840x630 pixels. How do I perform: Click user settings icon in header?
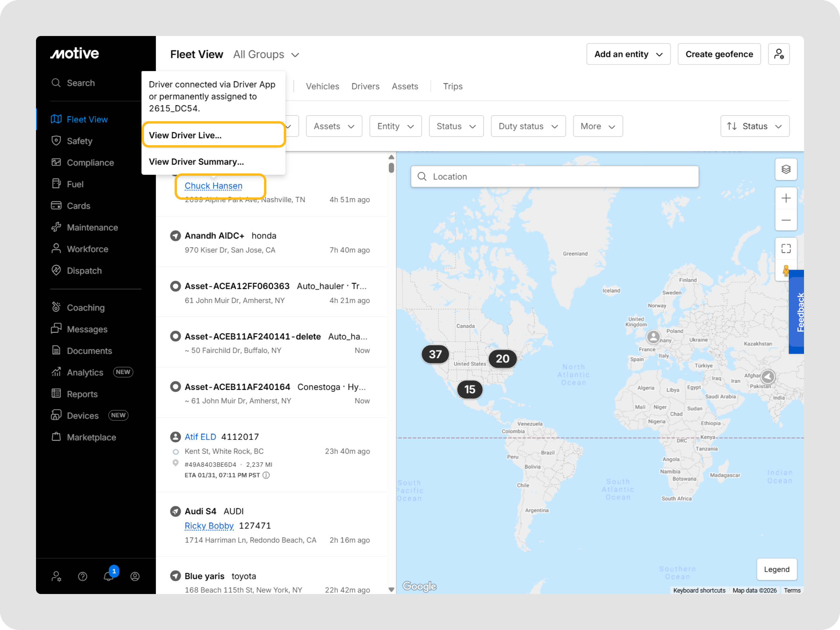(778, 54)
